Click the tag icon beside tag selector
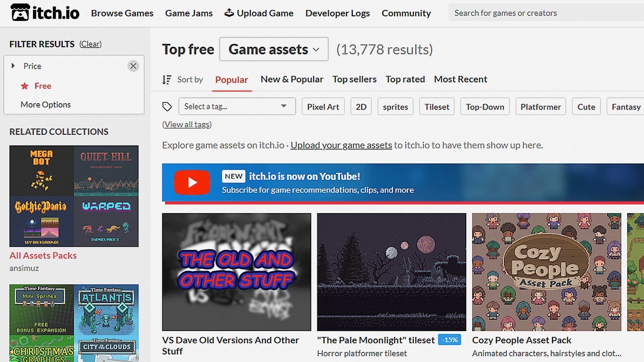Viewport: 644px width, 362px height. [x=167, y=107]
